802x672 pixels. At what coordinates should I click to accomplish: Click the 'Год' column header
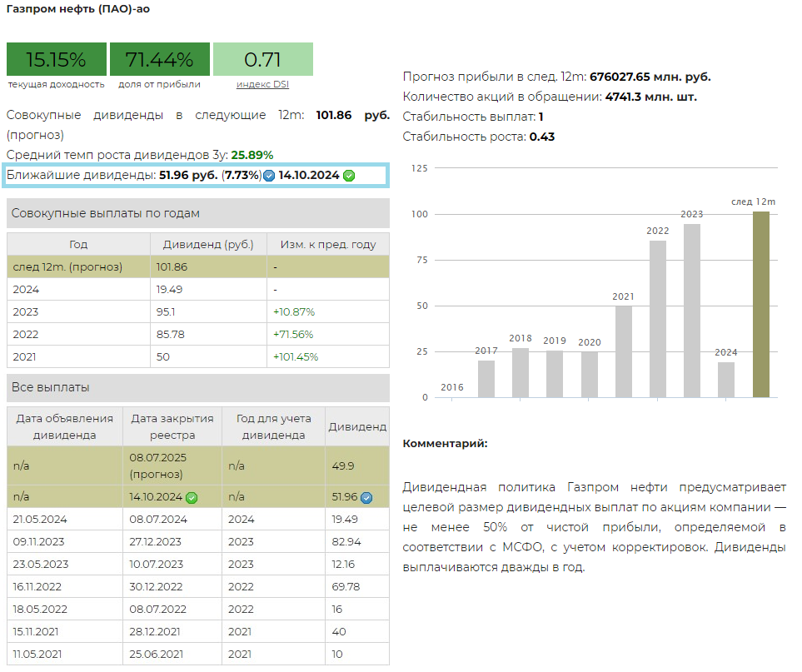click(x=78, y=245)
